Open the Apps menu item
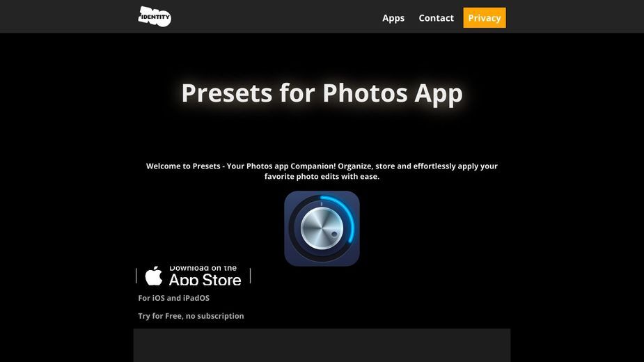 tap(393, 18)
